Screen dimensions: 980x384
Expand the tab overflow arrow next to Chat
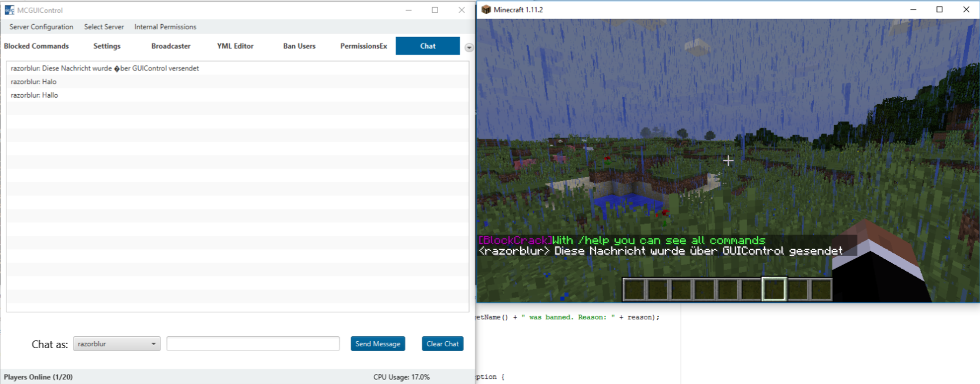click(469, 48)
